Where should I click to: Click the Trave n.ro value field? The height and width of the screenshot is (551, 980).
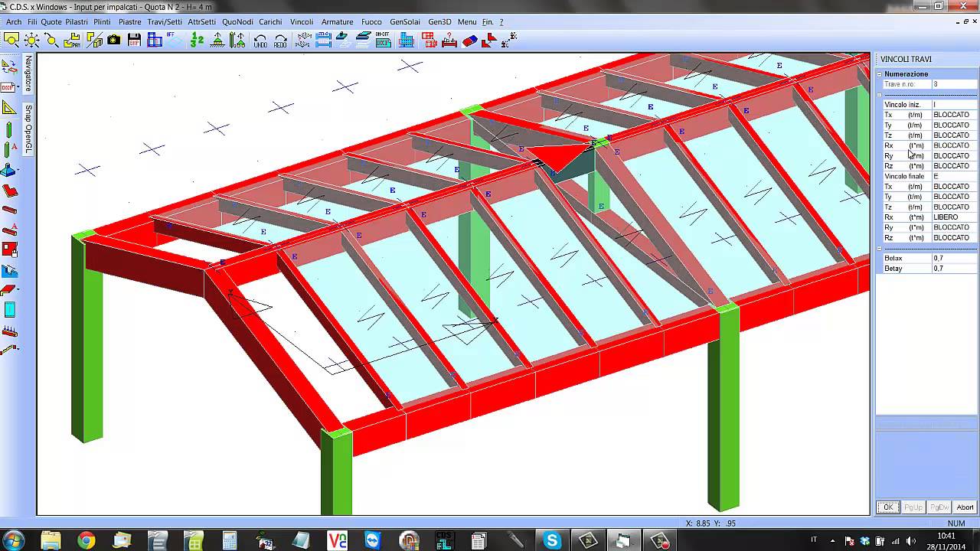coord(954,84)
